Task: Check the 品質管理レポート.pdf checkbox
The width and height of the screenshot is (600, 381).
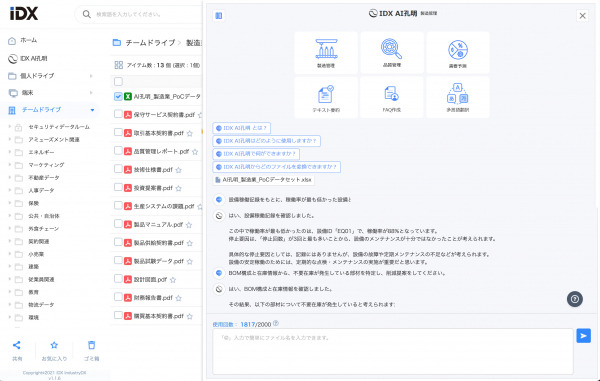Action: (x=118, y=151)
